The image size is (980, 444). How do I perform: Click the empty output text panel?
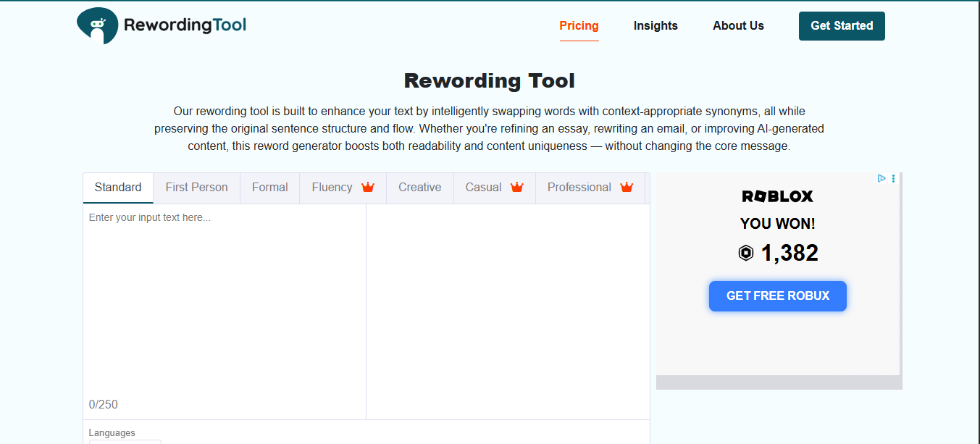tap(508, 311)
